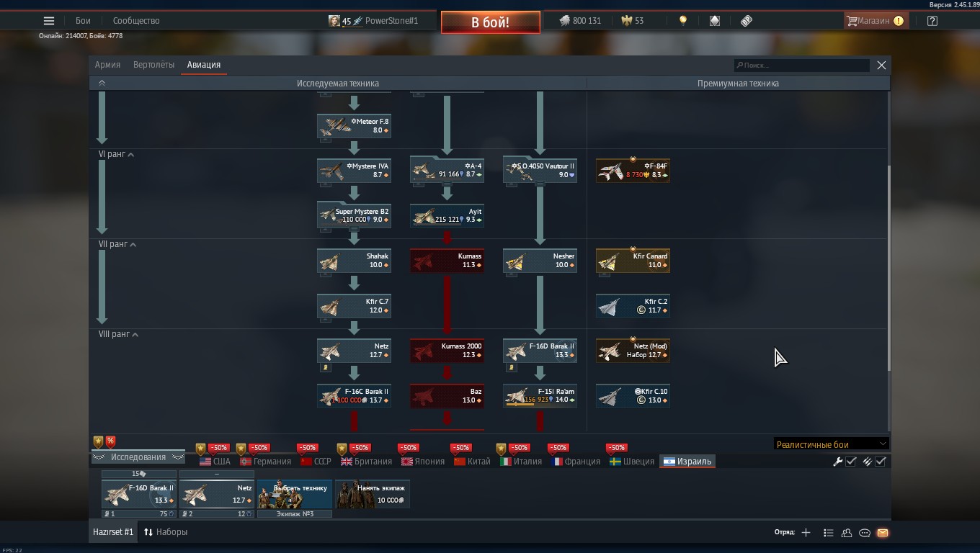980x553 pixels.
Task: Open the help question mark icon
Action: [x=932, y=21]
